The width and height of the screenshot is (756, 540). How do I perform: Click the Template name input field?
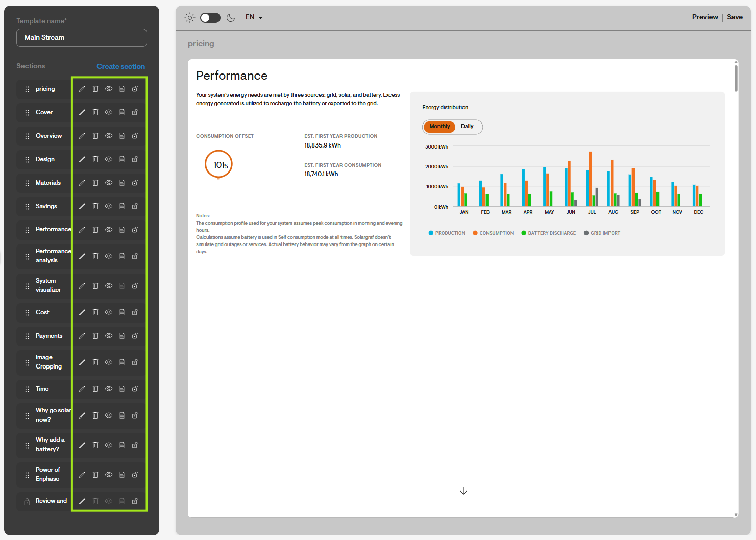point(82,38)
